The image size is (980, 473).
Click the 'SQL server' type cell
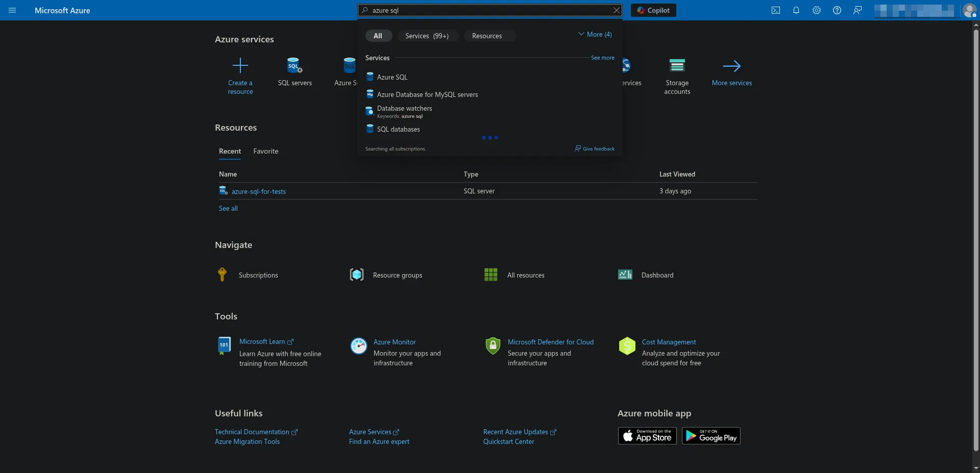[479, 191]
